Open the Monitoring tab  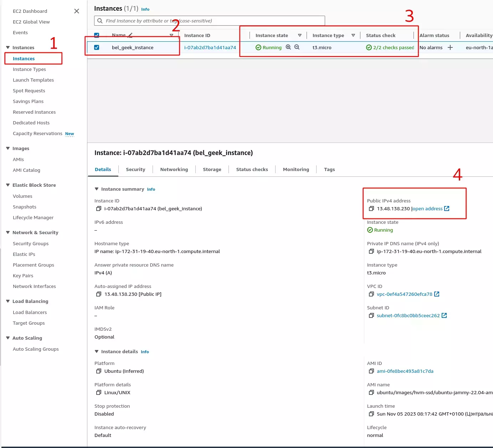pos(296,169)
